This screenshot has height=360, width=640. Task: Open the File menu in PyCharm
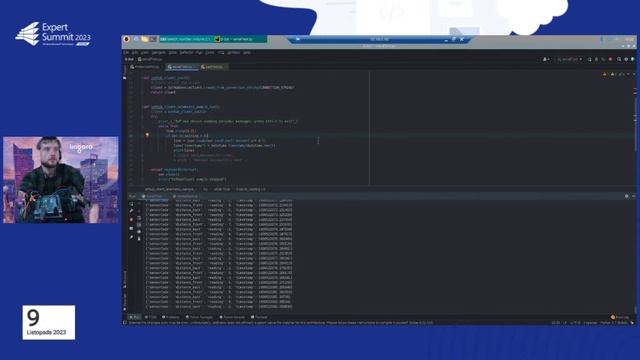126,53
